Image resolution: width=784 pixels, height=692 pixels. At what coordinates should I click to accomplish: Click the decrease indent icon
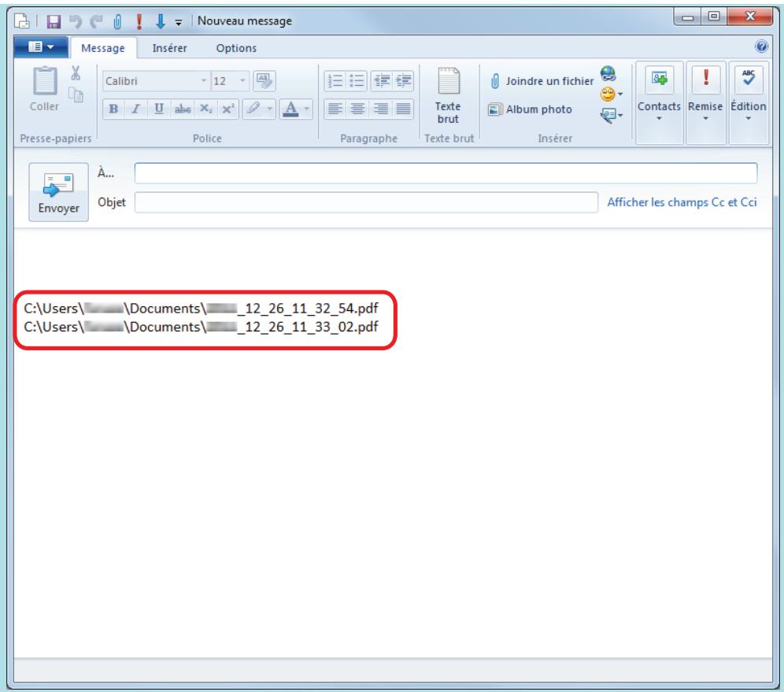[x=382, y=80]
